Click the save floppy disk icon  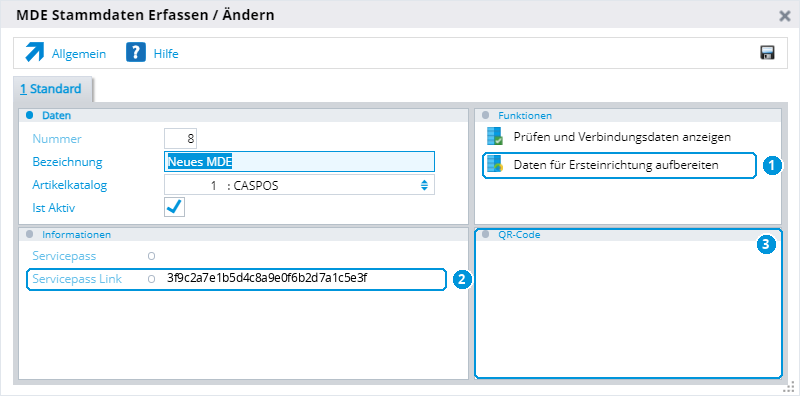(767, 53)
